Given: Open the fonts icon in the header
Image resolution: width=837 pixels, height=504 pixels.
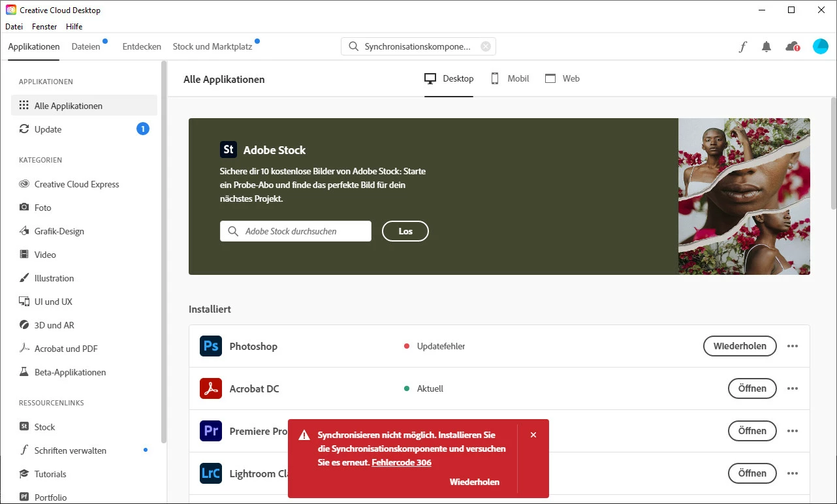Looking at the screenshot, I should (x=743, y=46).
